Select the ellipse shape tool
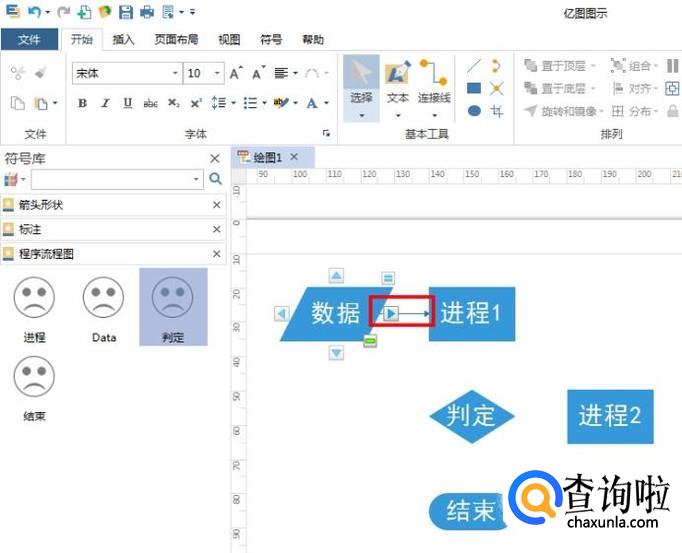The image size is (682, 553). coord(475,111)
